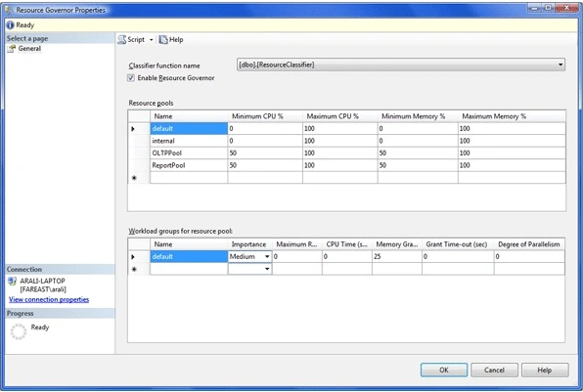Click the Ready info icon
This screenshot has width=583, height=392.
coord(10,25)
